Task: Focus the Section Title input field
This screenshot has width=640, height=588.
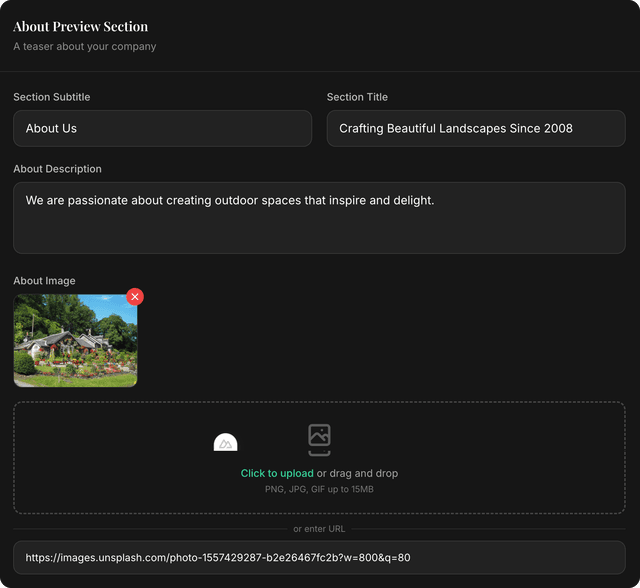Action: pos(476,128)
